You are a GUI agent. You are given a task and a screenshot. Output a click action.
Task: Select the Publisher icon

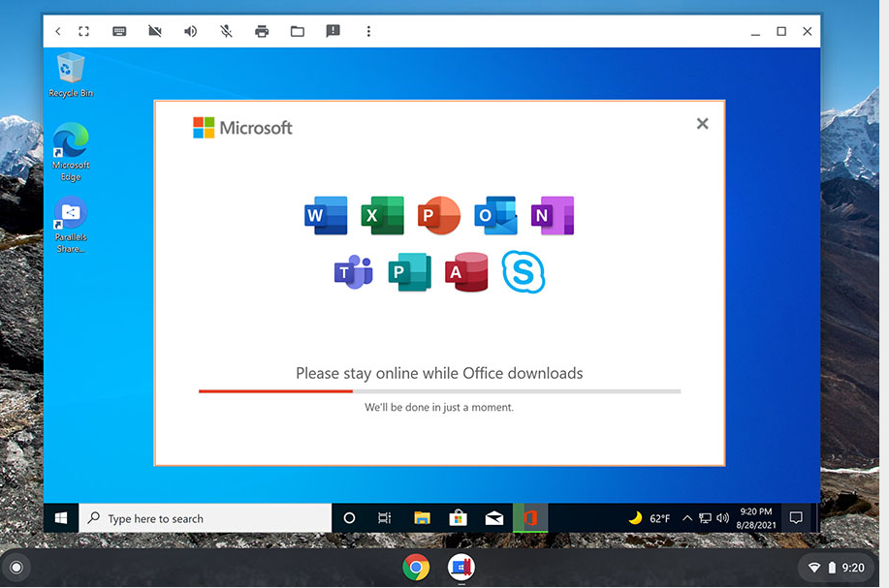click(409, 271)
